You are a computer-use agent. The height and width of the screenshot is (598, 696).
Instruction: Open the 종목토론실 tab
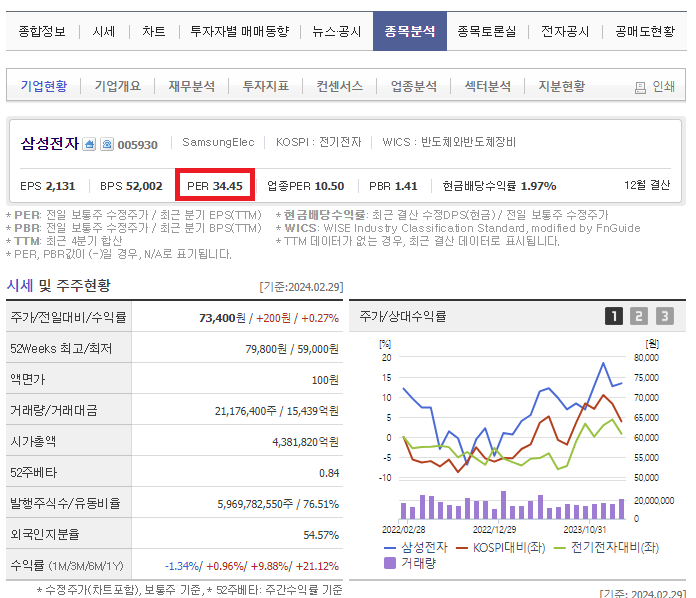click(486, 32)
